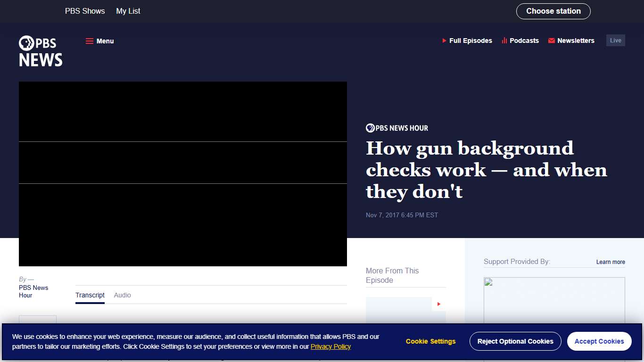Open Cookie Settings
This screenshot has height=362, width=644.
click(x=430, y=341)
